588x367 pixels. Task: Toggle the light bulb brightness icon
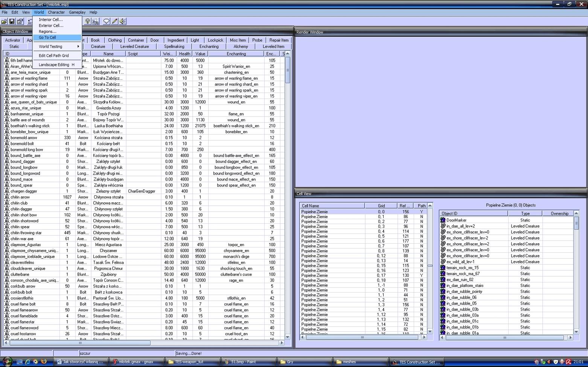[88, 21]
